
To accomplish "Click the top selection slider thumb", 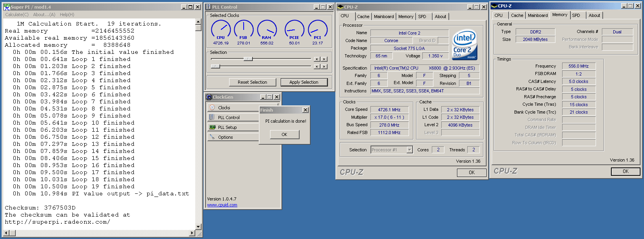I will 248,59.
